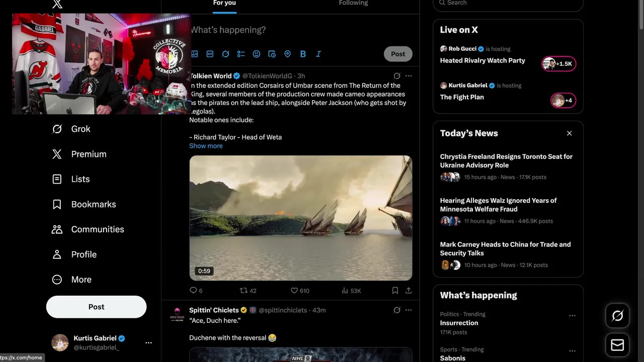Join the Heated Rivalry Watch Party

coord(482,60)
